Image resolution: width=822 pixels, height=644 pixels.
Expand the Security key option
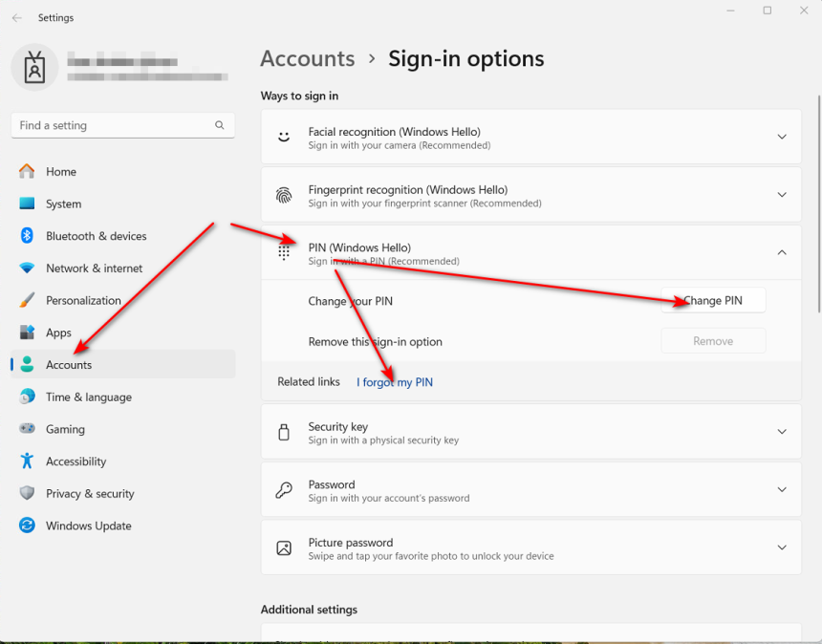coord(781,432)
